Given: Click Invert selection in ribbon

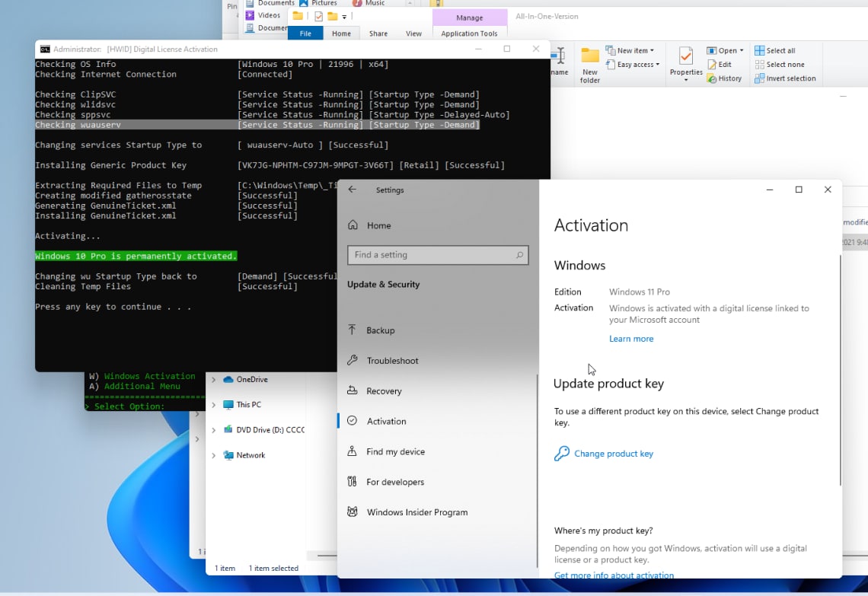Looking at the screenshot, I should click(785, 78).
